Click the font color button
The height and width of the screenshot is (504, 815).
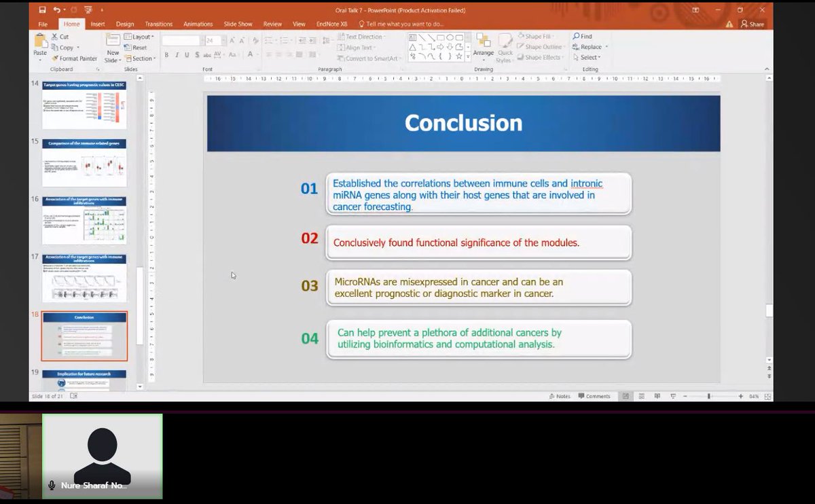251,55
